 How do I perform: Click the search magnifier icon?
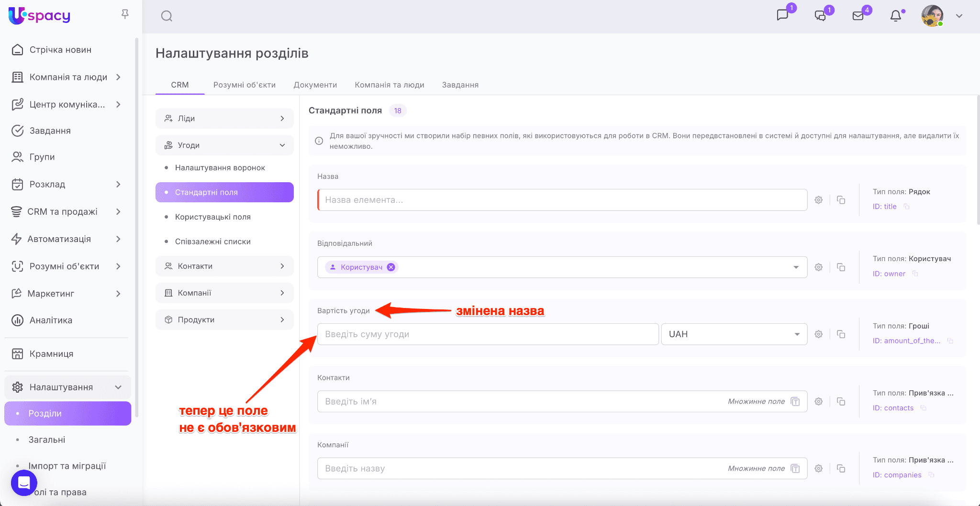(x=167, y=16)
